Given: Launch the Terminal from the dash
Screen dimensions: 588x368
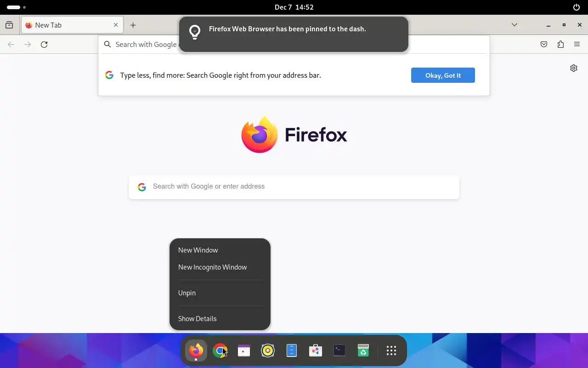Looking at the screenshot, I should click(339, 351).
